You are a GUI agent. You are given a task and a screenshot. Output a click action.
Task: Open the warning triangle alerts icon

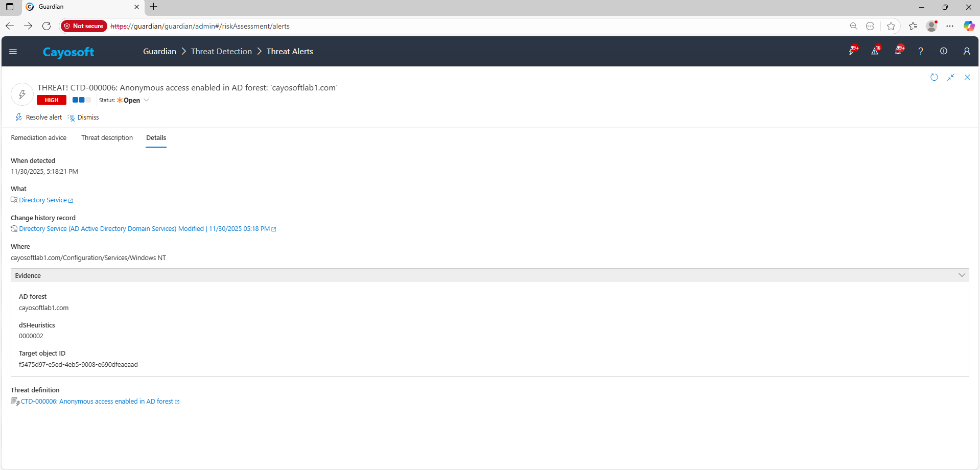pyautogui.click(x=875, y=51)
